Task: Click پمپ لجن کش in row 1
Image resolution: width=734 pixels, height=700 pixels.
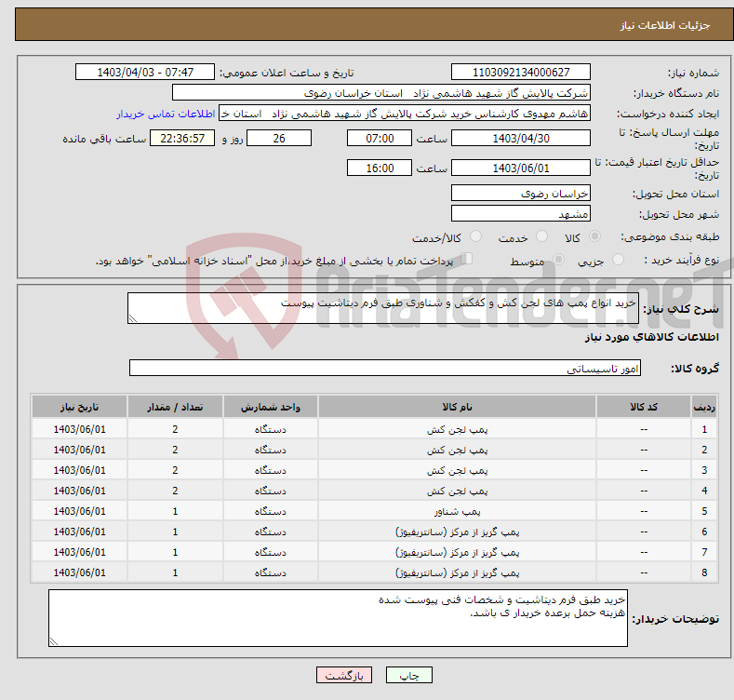Action: point(457,429)
